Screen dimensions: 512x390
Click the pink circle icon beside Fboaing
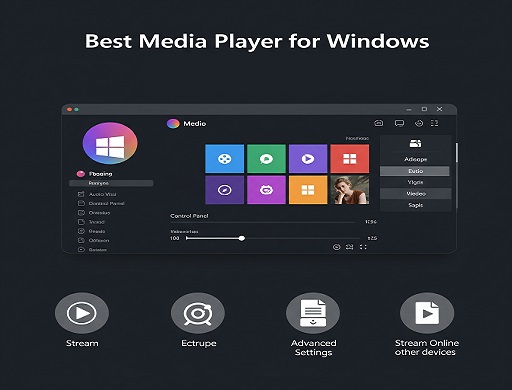(x=81, y=174)
